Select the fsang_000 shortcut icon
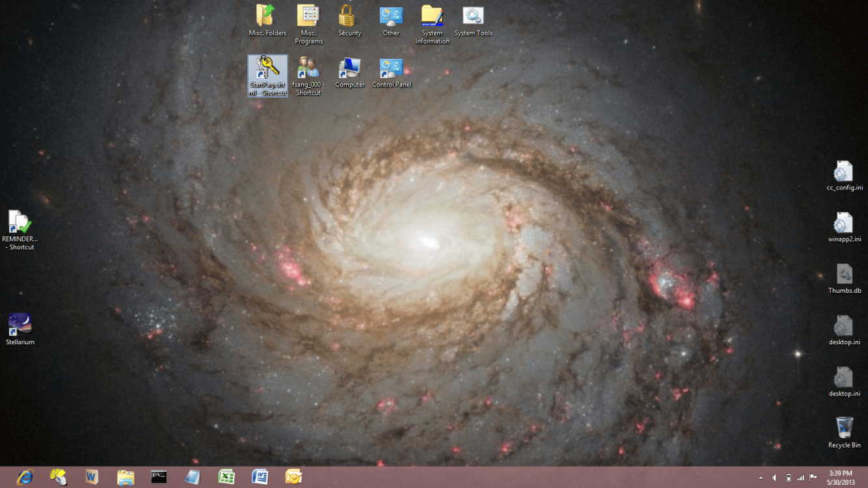 pos(308,68)
